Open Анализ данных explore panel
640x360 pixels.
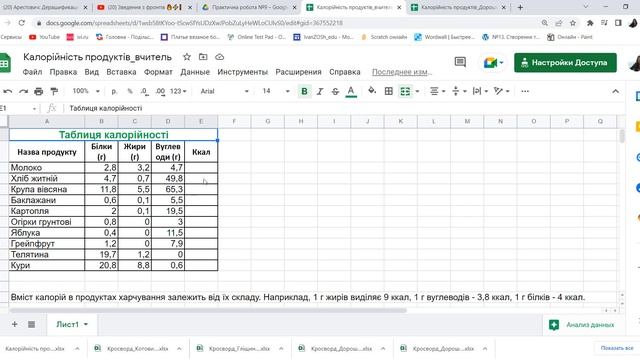pos(582,325)
